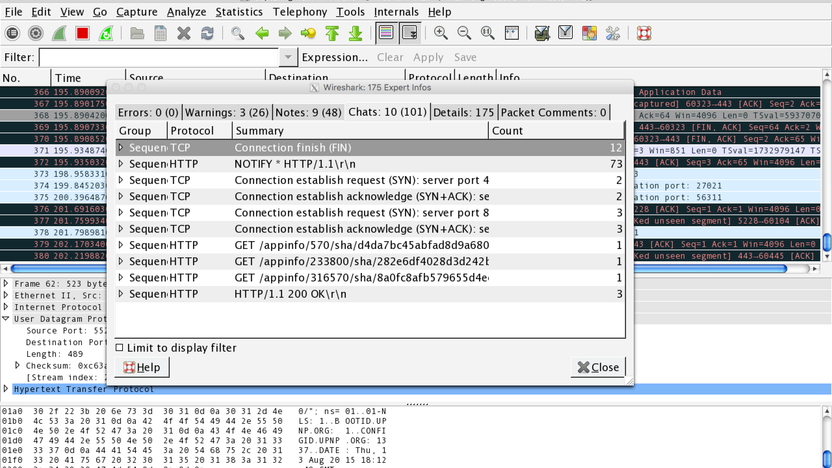832x468 pixels.
Task: Open a capture file via folder icon
Action: pyautogui.click(x=137, y=33)
